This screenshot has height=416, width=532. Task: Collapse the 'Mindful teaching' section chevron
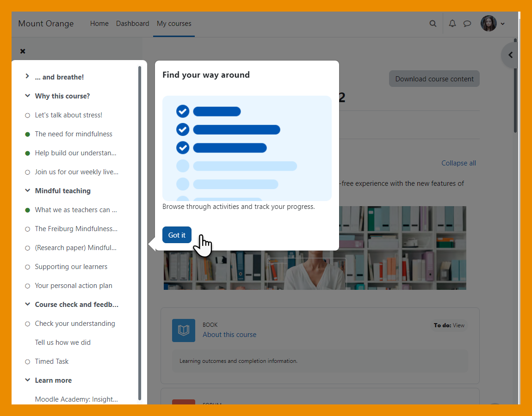coord(27,191)
